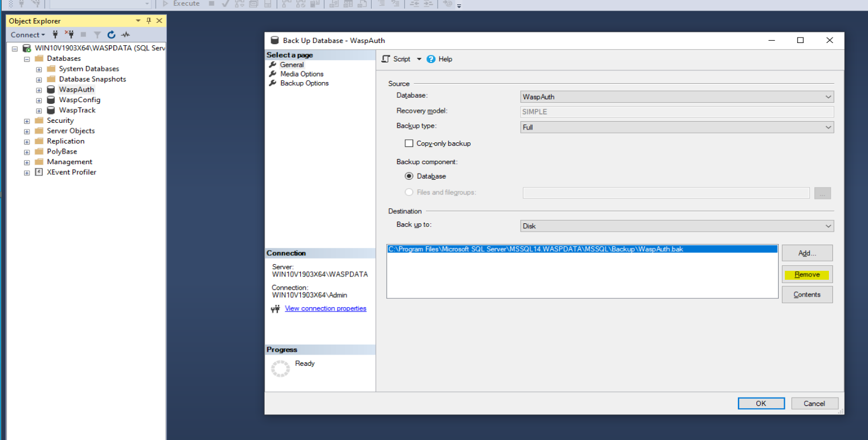Click the Files and filegroups text field
This screenshot has width=868, height=440.
pos(666,193)
